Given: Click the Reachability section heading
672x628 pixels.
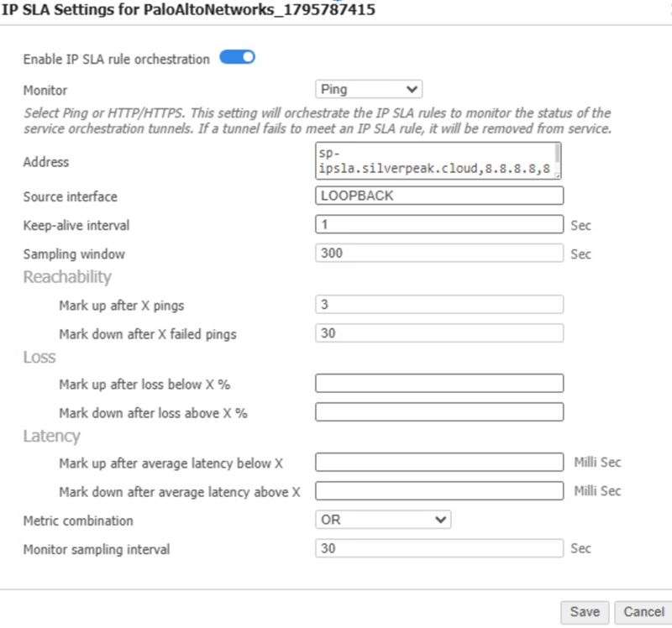Looking at the screenshot, I should tap(67, 277).
